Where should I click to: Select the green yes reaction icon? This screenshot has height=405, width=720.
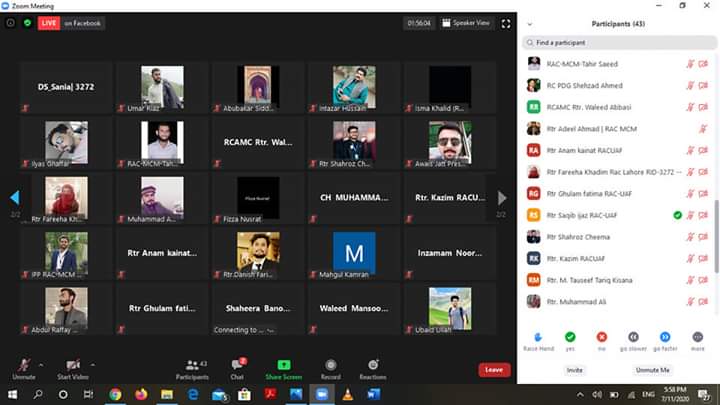click(x=570, y=337)
